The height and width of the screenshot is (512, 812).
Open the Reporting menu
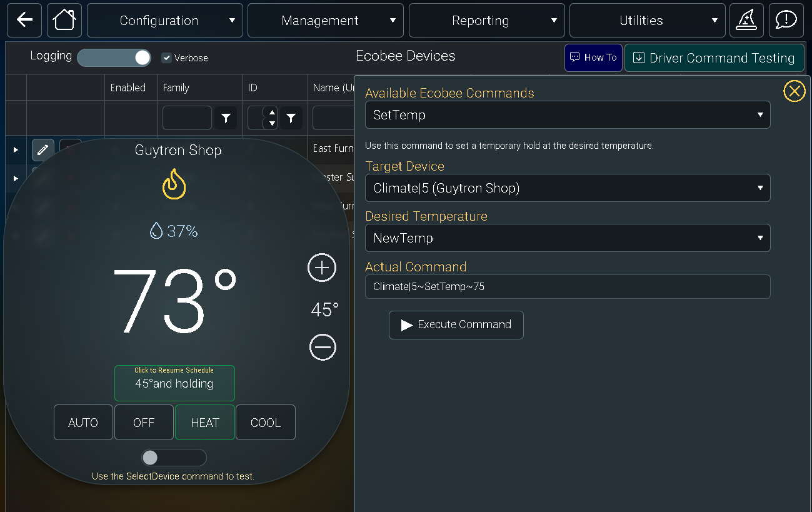(486, 21)
